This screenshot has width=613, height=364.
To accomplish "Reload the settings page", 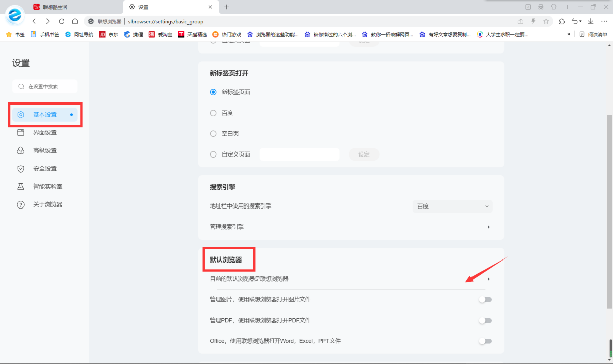I will [x=62, y=21].
